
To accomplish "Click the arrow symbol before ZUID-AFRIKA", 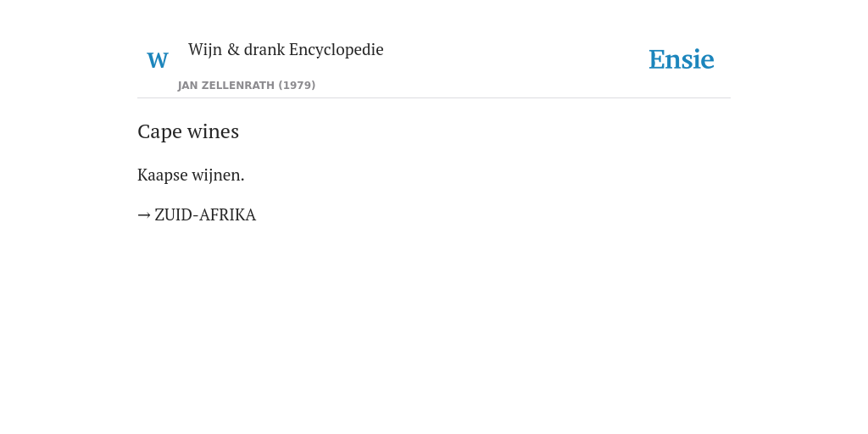I will point(144,214).
